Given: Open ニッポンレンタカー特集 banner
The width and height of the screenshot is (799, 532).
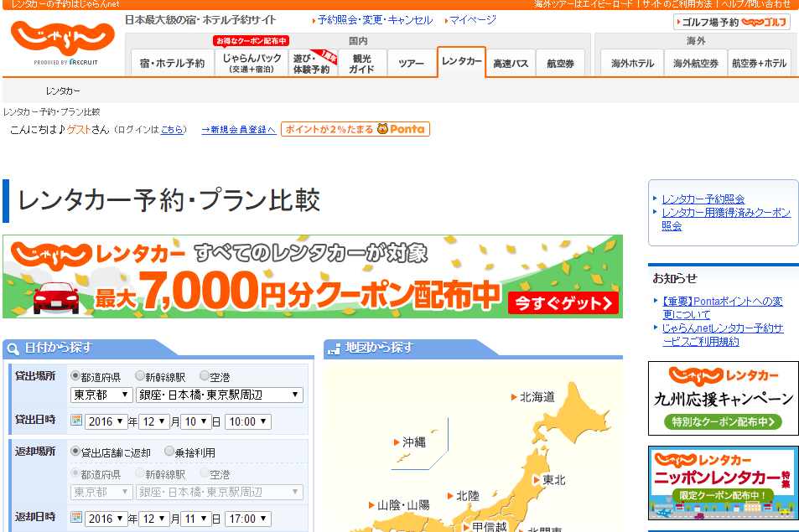Looking at the screenshot, I should pyautogui.click(x=723, y=483).
